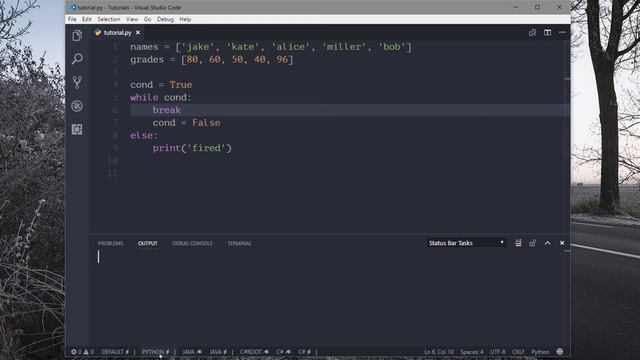
Task: Close the tutorial.py editor tab
Action: (138, 33)
